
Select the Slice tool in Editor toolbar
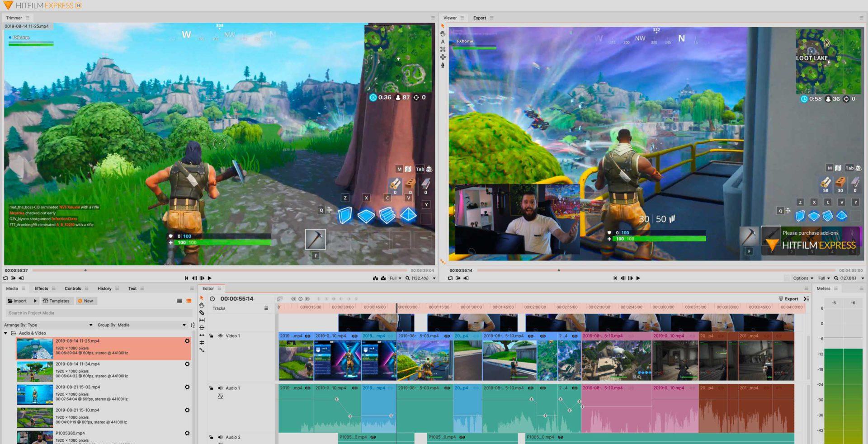(202, 312)
